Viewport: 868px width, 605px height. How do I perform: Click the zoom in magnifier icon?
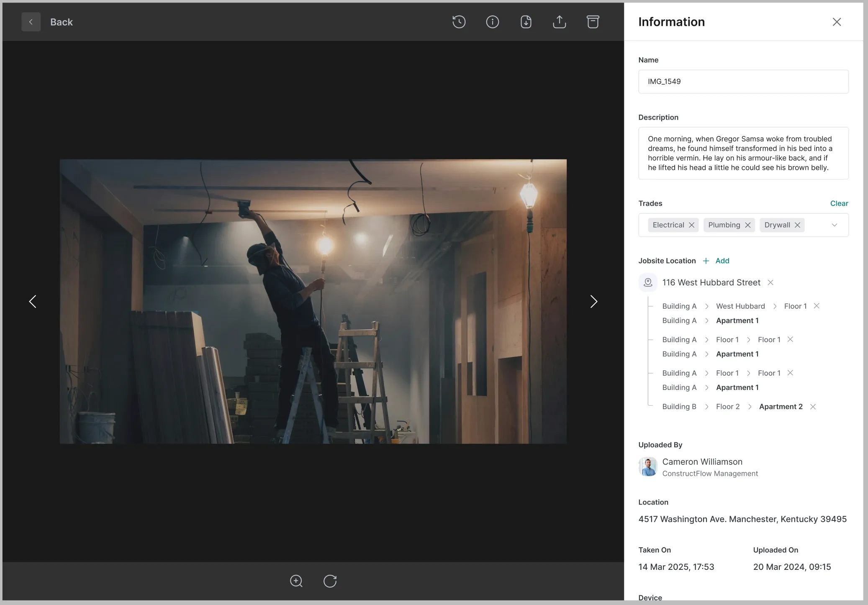click(x=296, y=581)
